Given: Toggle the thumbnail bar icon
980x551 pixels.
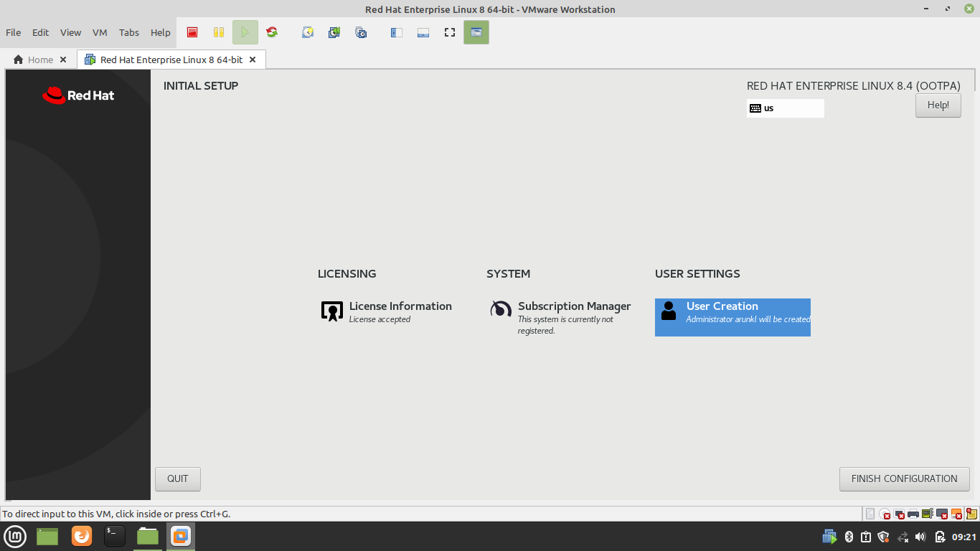Looking at the screenshot, I should [x=423, y=32].
